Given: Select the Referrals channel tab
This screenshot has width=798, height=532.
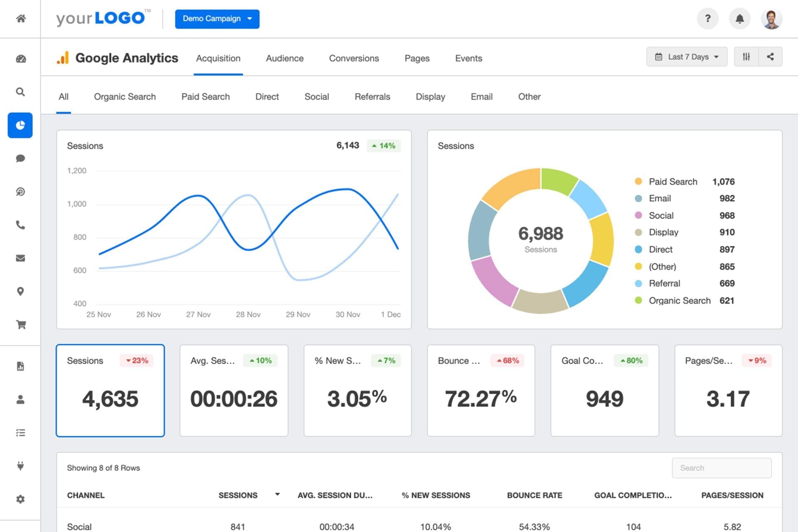Looking at the screenshot, I should [x=372, y=97].
